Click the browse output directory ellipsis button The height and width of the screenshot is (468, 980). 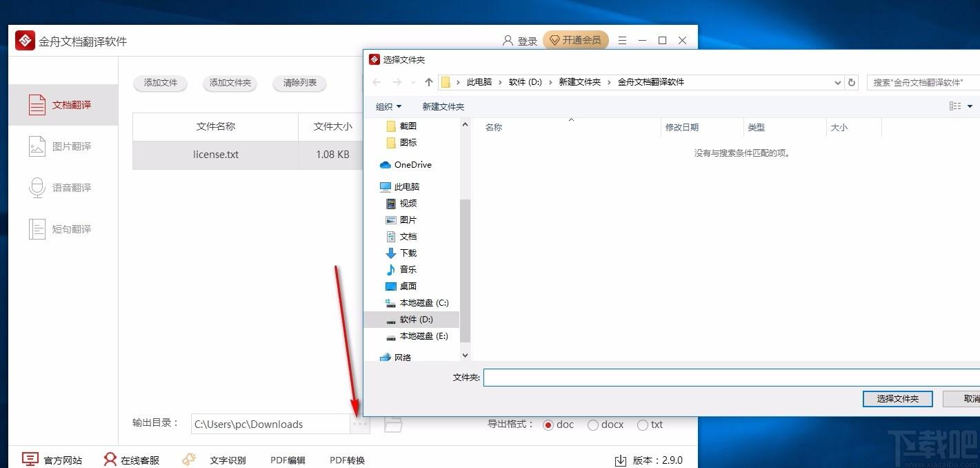coord(360,424)
